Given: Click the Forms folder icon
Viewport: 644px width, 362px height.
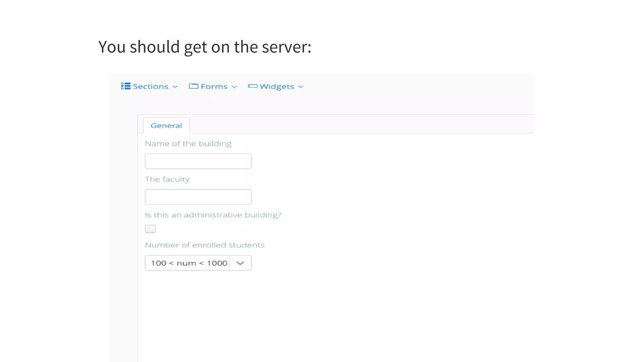Looking at the screenshot, I should click(193, 86).
